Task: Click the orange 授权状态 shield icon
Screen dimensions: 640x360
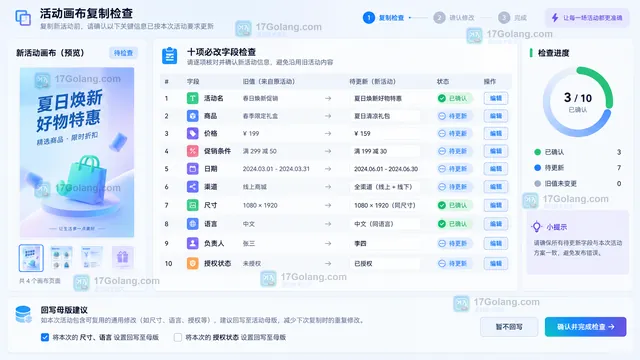Action: point(192,263)
